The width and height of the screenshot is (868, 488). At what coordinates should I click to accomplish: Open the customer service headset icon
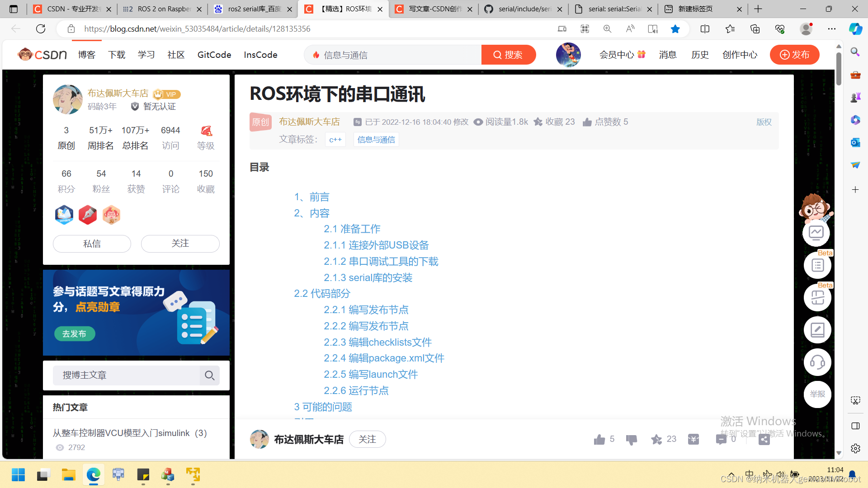(817, 362)
